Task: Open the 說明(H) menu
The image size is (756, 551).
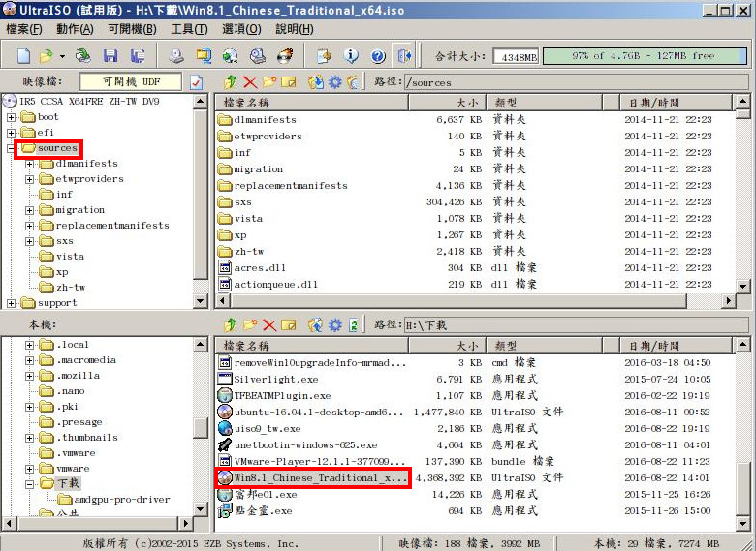Action: pos(295,29)
